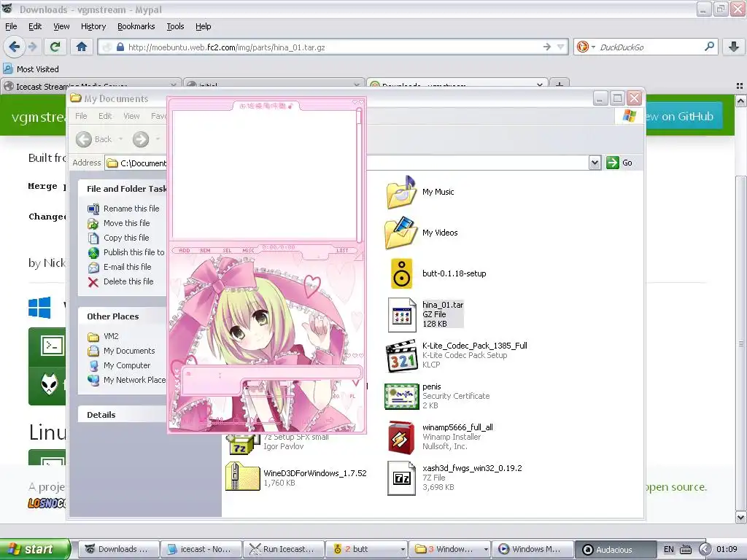Open the browser home page
Screen dimensions: 747x560
[82, 47]
